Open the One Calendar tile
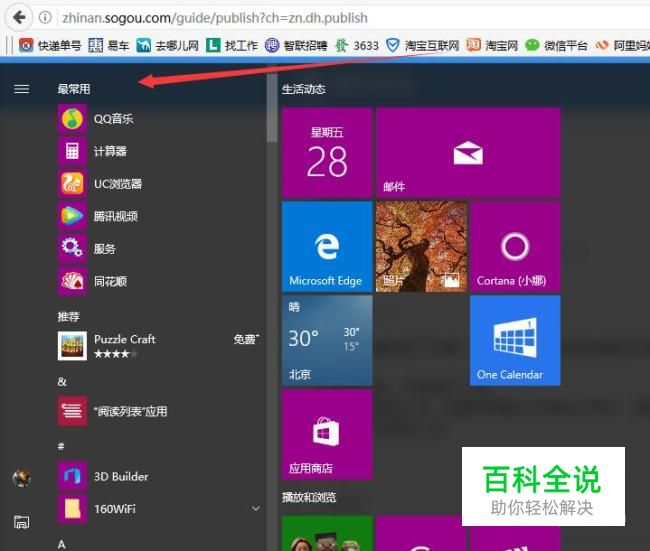The width and height of the screenshot is (650, 551). pyautogui.click(x=515, y=341)
